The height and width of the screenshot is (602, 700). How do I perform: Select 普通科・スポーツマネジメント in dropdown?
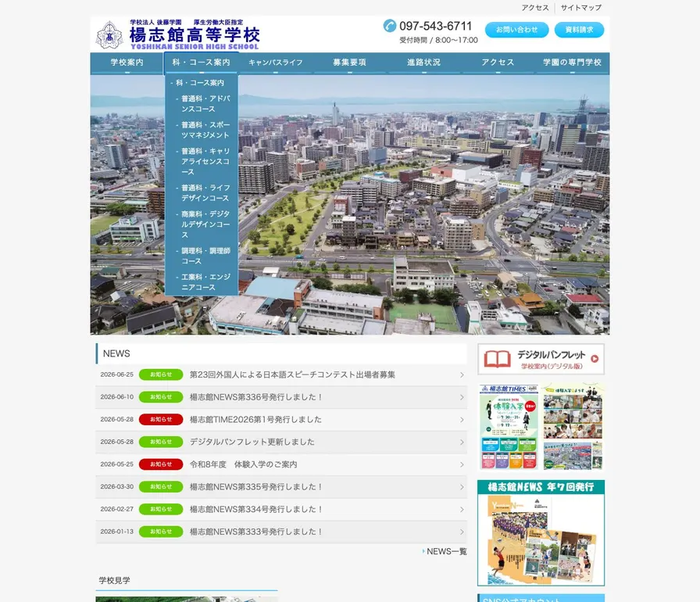(x=205, y=130)
